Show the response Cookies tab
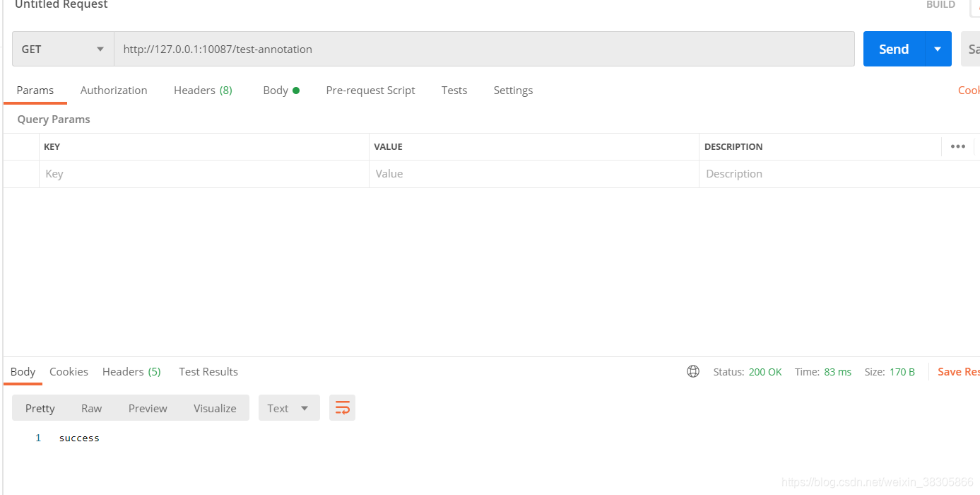 point(69,371)
